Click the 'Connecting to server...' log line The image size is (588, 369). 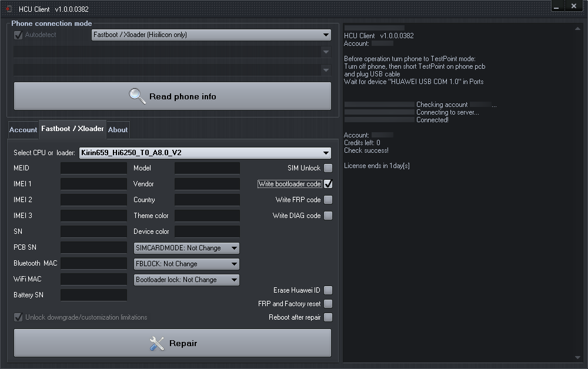447,112
